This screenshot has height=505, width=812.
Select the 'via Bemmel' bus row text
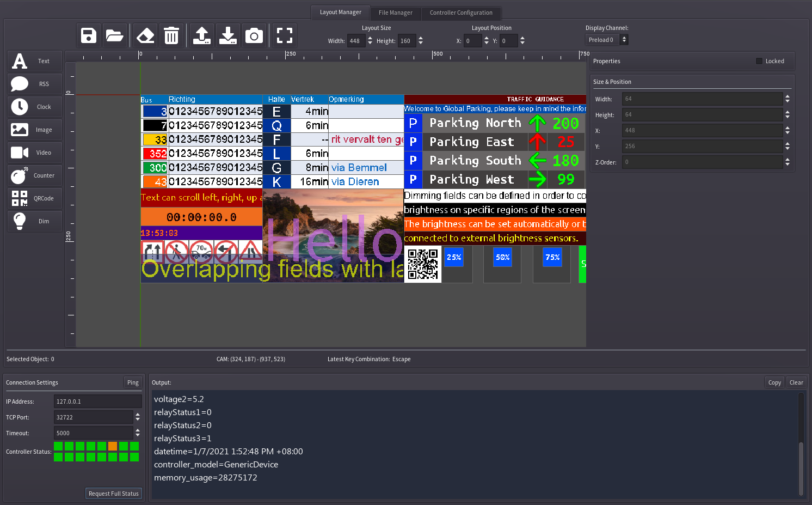pos(359,168)
